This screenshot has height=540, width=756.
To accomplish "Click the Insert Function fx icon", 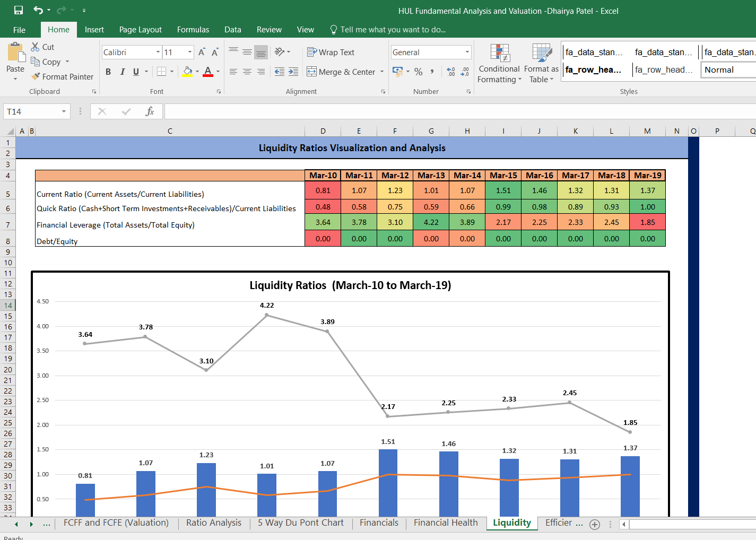I will click(150, 111).
